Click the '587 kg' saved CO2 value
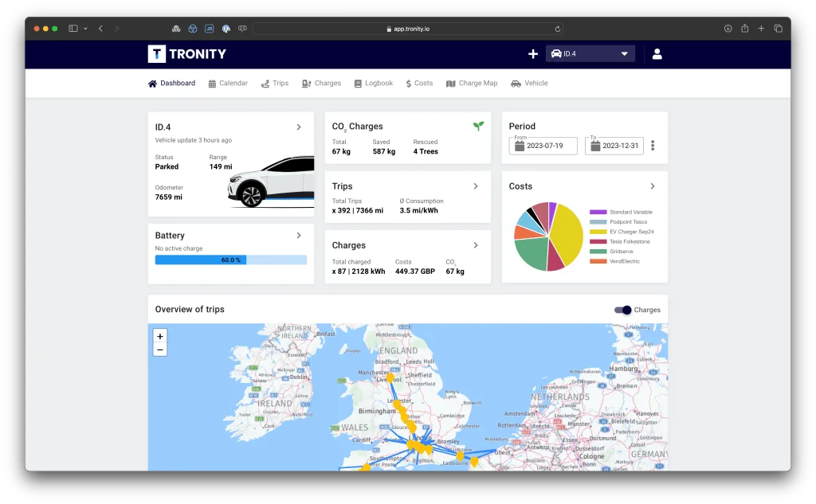 [x=384, y=151]
